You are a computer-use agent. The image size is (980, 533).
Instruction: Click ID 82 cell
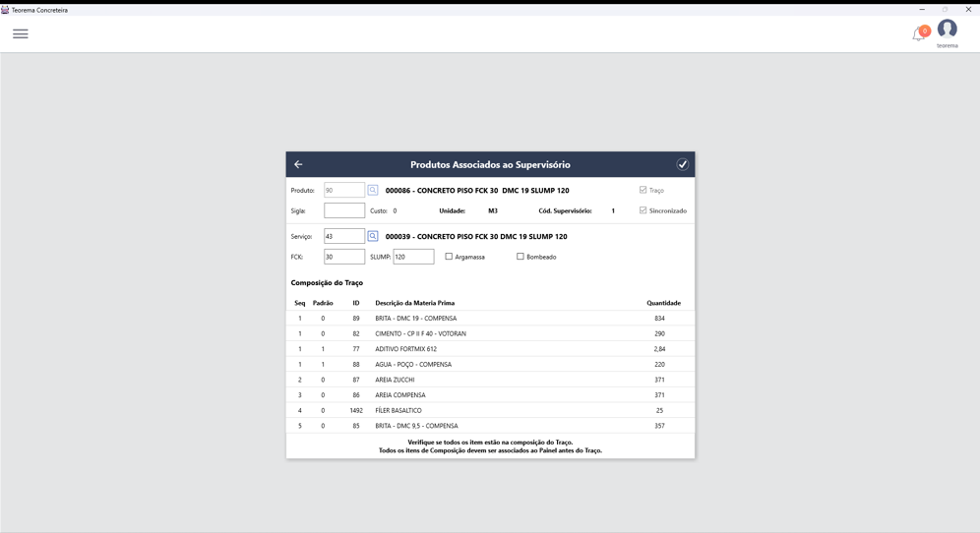point(355,333)
